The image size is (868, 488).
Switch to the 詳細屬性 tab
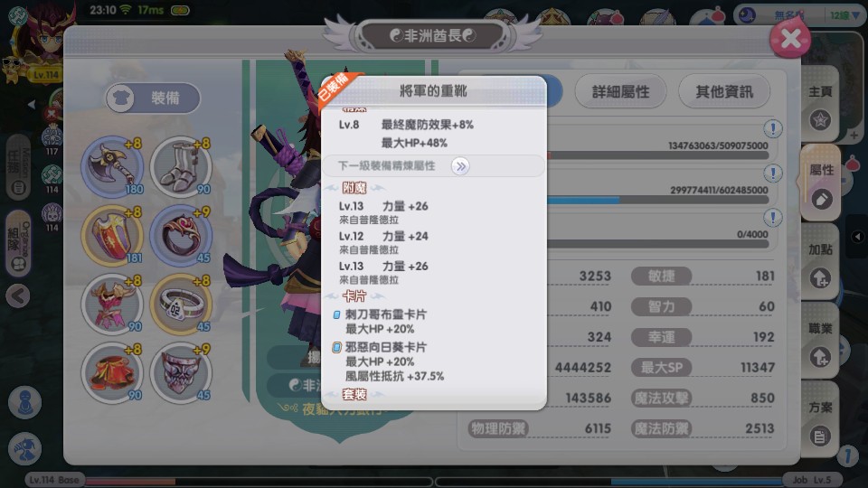(x=620, y=92)
